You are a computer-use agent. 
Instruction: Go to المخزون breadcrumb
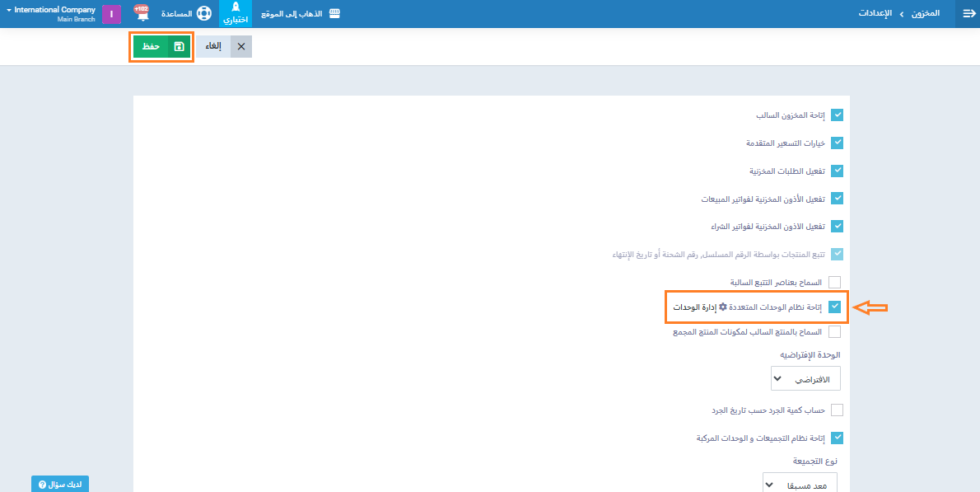(925, 14)
